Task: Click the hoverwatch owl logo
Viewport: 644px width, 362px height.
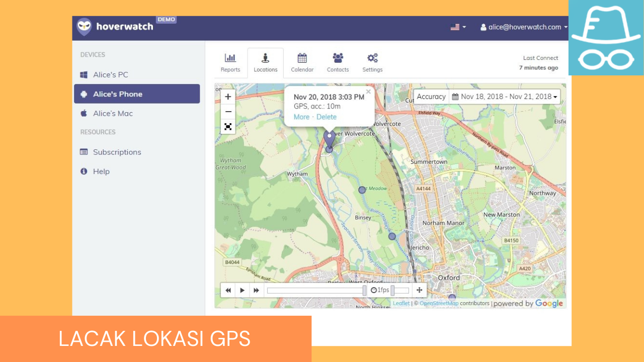Action: click(x=85, y=27)
